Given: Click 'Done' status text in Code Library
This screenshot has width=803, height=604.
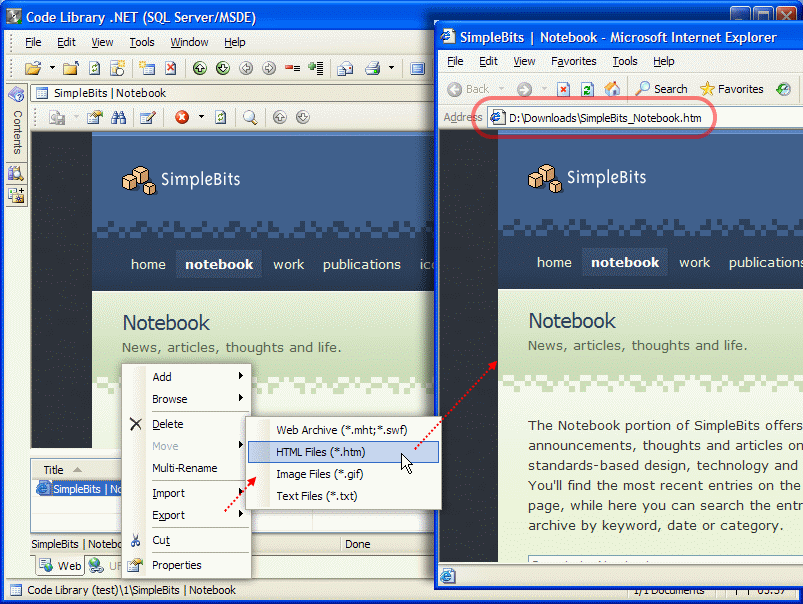Looking at the screenshot, I should click(357, 544).
